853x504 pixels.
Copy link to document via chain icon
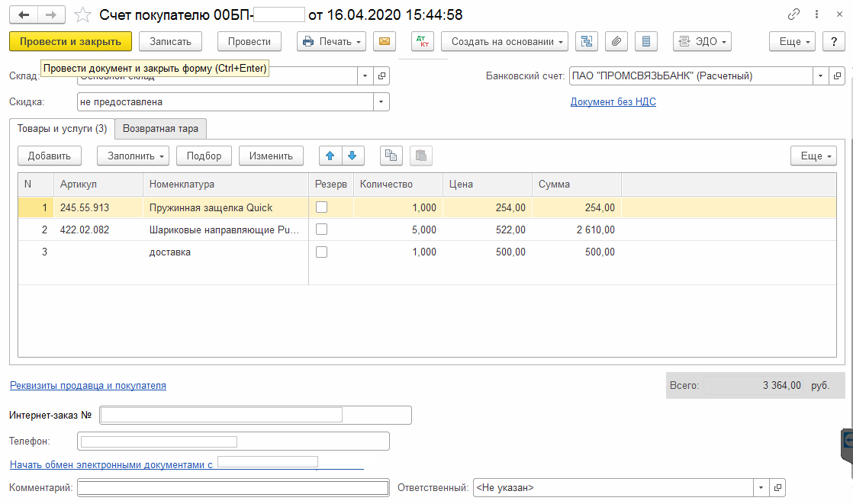coord(793,14)
